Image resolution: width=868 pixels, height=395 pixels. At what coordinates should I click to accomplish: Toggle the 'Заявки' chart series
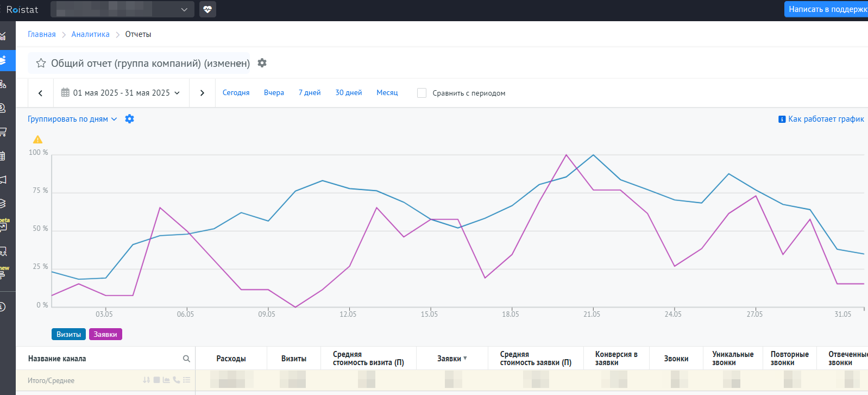coord(105,334)
